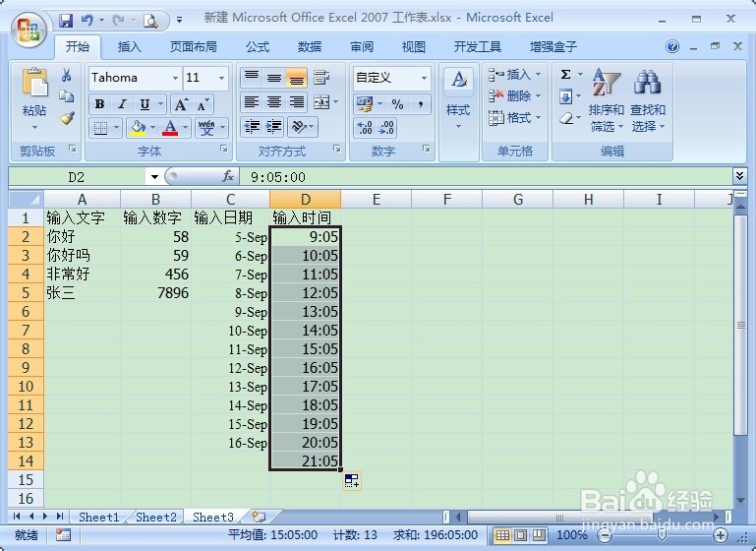Open the font size 11 dropdown
The image size is (756, 551).
(221, 78)
